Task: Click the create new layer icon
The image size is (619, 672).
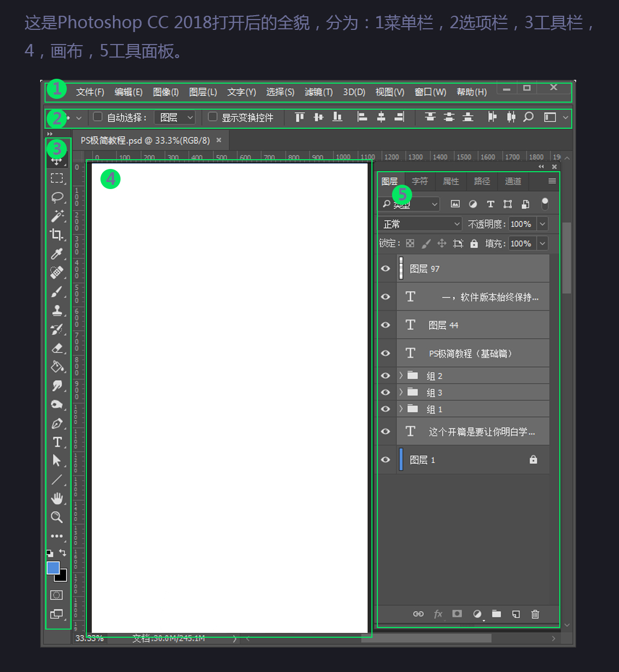Action: (x=516, y=614)
